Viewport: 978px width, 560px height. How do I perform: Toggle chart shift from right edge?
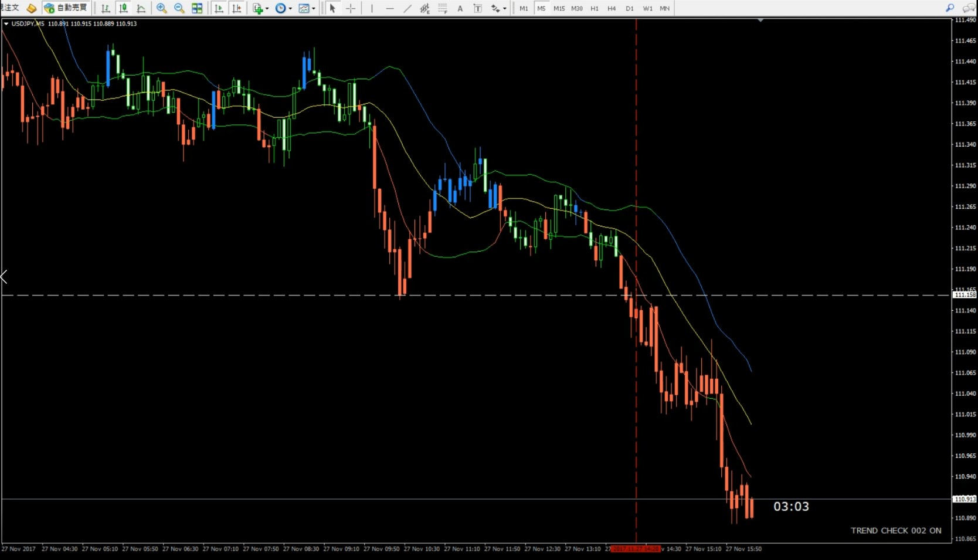(236, 8)
